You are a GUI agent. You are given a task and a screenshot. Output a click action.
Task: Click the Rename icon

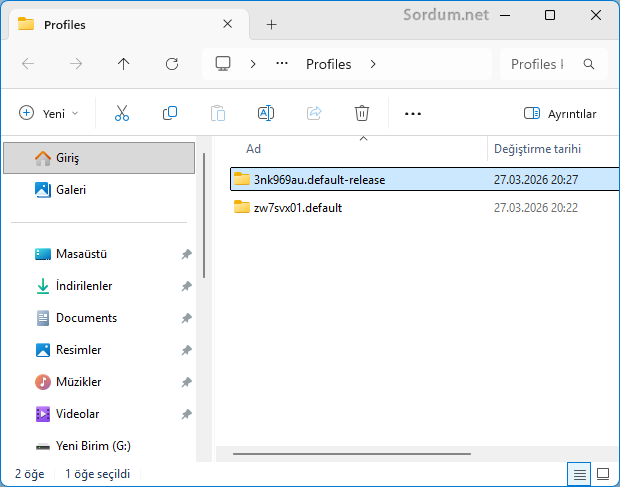coord(266,113)
